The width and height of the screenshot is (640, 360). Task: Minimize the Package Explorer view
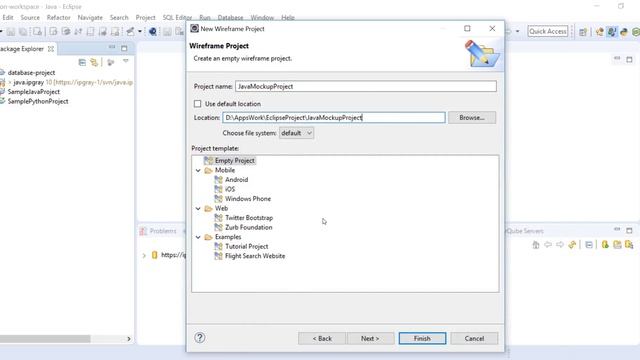tap(112, 47)
